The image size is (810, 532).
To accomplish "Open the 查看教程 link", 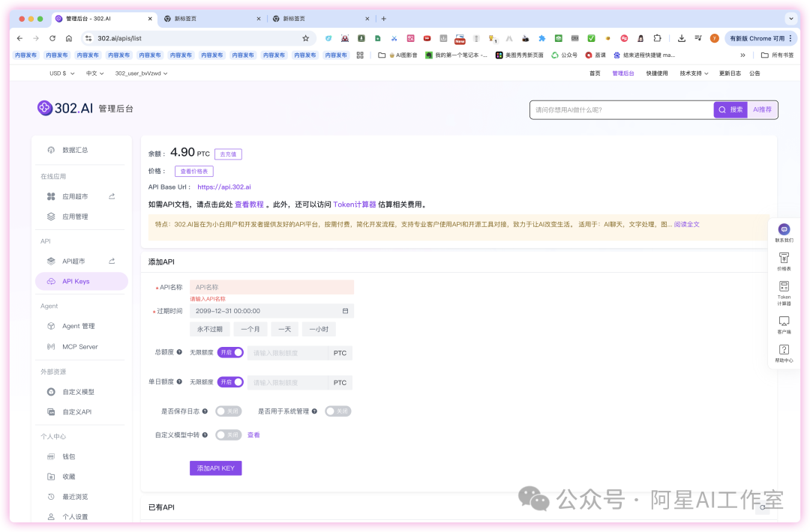I will pyautogui.click(x=249, y=205).
